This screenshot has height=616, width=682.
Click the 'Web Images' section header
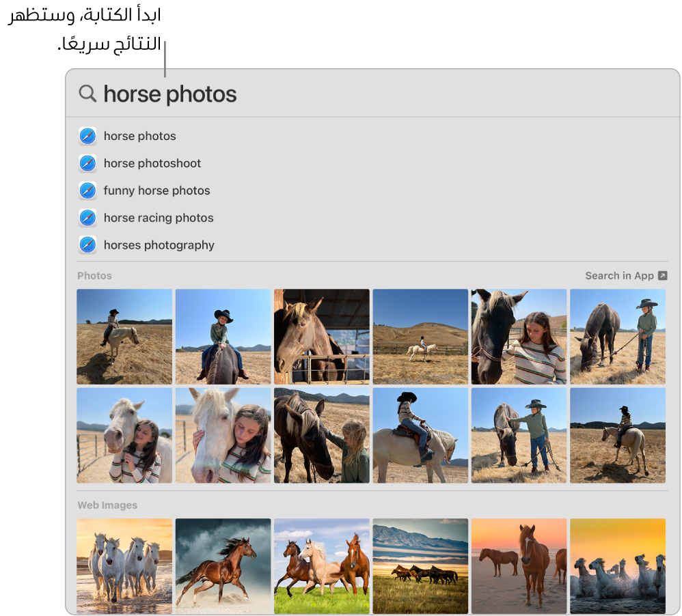[107, 505]
